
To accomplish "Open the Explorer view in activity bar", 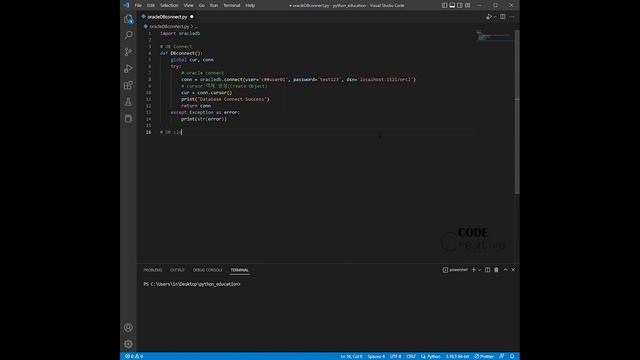I will [128, 19].
